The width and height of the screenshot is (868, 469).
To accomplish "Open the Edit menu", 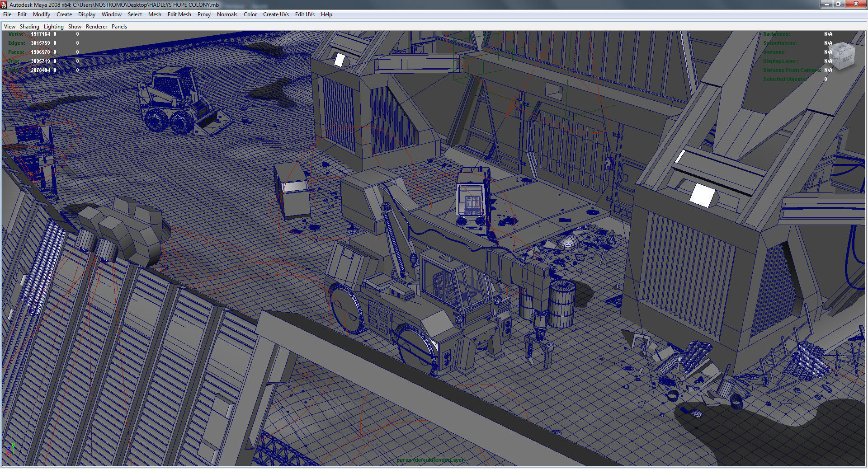I will pos(22,14).
